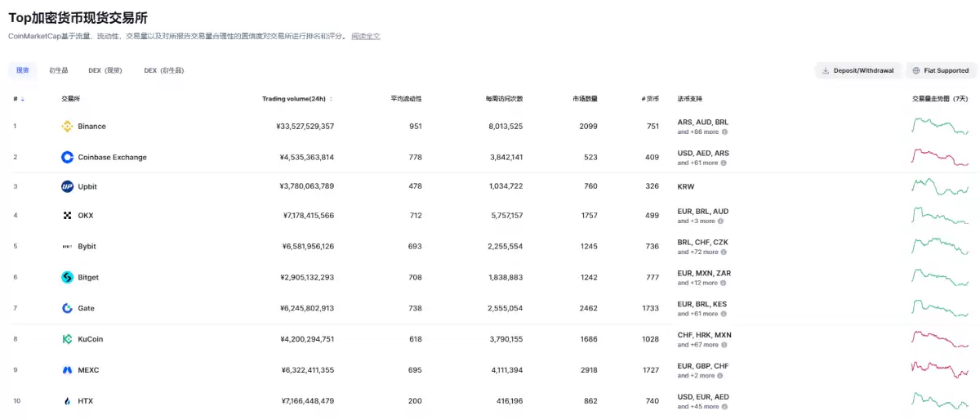
Task: Open the Bybit logo icon
Action: [x=67, y=246]
